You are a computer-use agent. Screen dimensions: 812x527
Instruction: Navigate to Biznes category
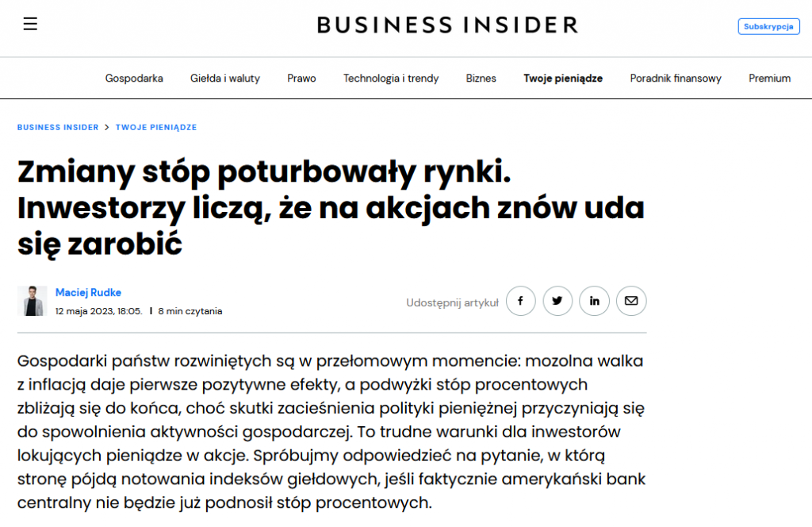point(481,79)
